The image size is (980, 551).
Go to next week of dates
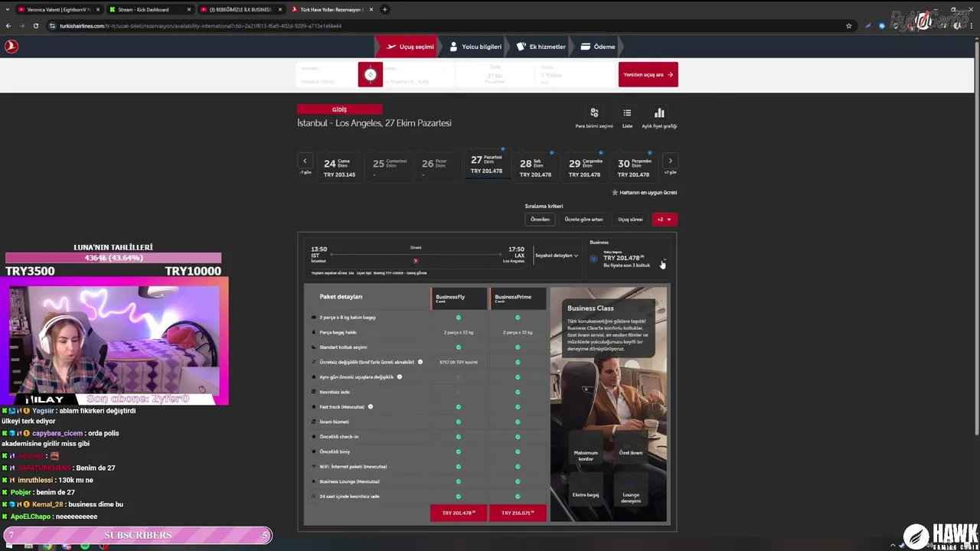(670, 161)
